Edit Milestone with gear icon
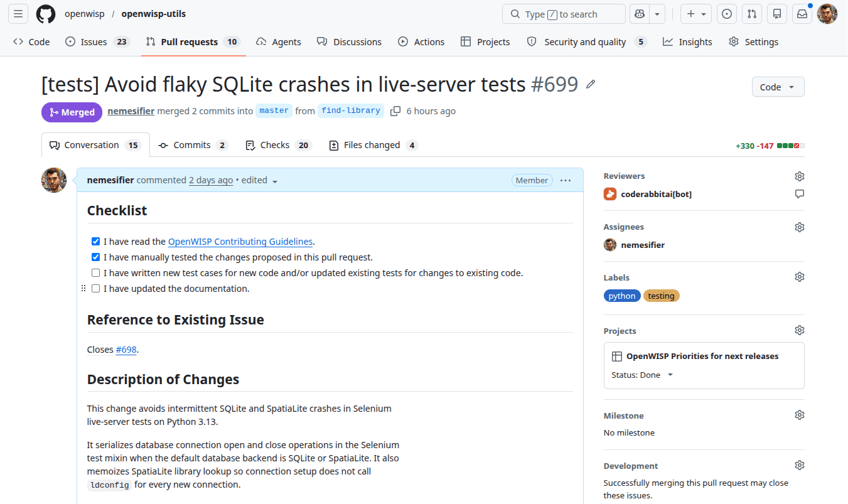Image resolution: width=848 pixels, height=504 pixels. pyautogui.click(x=799, y=416)
